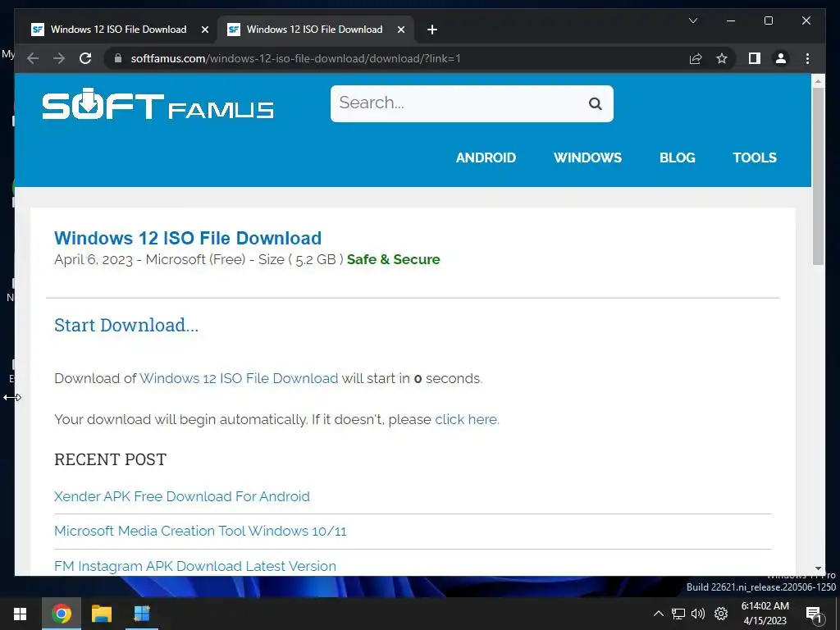
Task: Open File Explorer from the taskbar
Action: click(x=101, y=614)
